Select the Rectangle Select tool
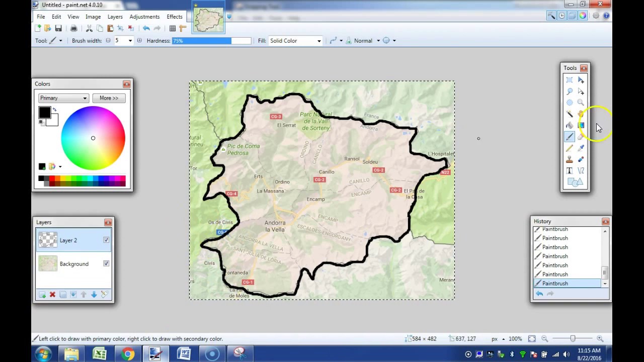 tap(569, 80)
